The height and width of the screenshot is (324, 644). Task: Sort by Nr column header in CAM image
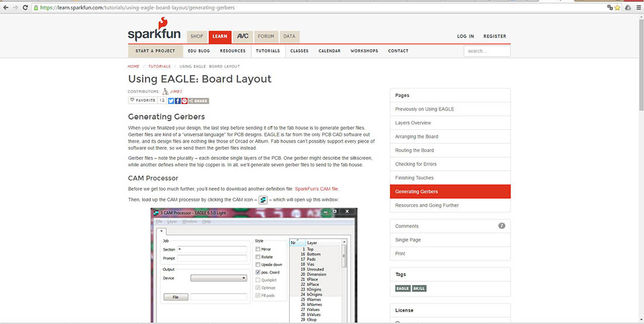pos(298,243)
